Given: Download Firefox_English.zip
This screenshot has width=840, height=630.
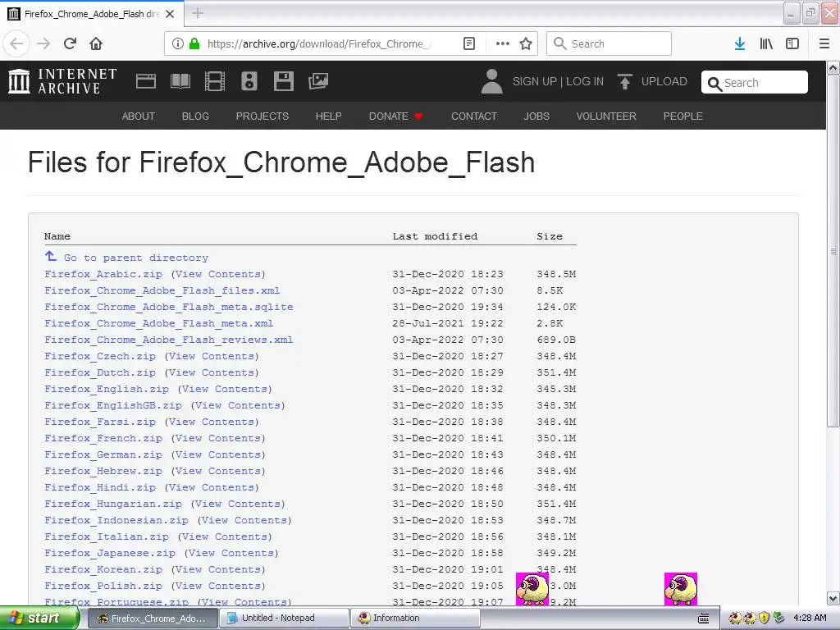Looking at the screenshot, I should (x=106, y=389).
